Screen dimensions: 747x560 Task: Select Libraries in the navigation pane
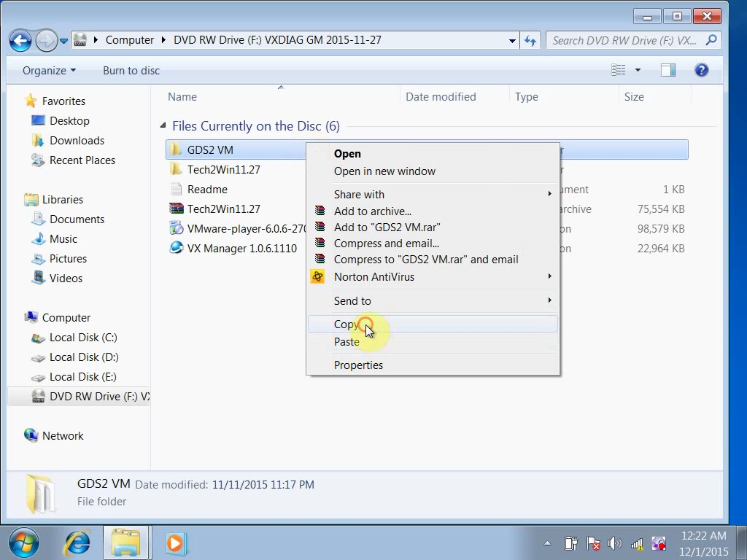click(x=63, y=200)
